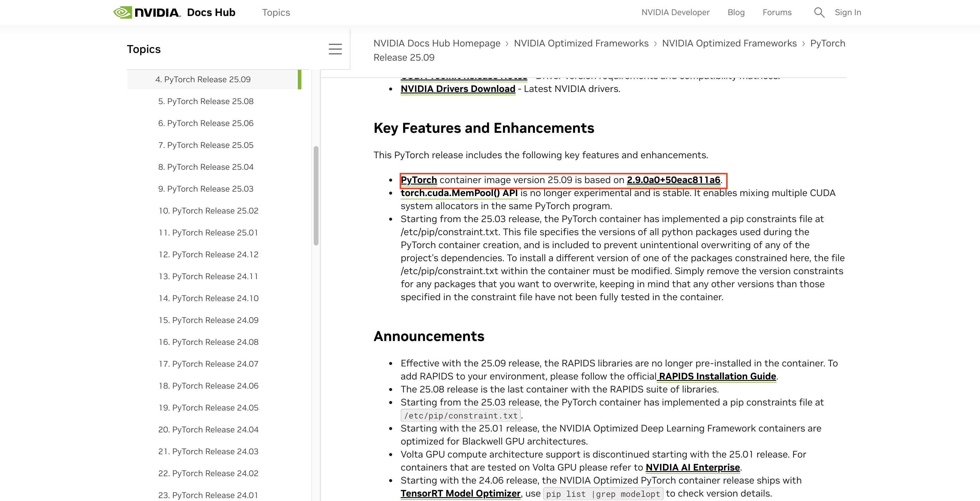This screenshot has height=501, width=980.
Task: Toggle the Topics hamburger menu icon
Action: [335, 49]
